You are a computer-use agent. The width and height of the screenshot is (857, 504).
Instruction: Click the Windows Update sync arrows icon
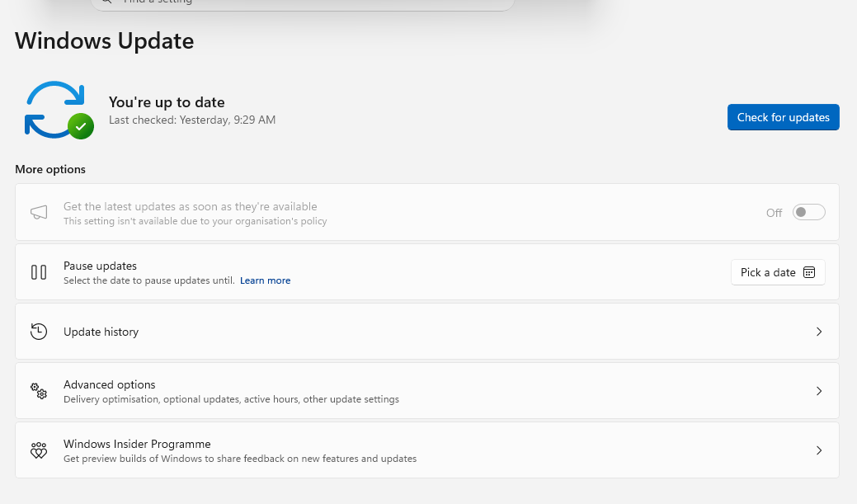click(x=54, y=110)
